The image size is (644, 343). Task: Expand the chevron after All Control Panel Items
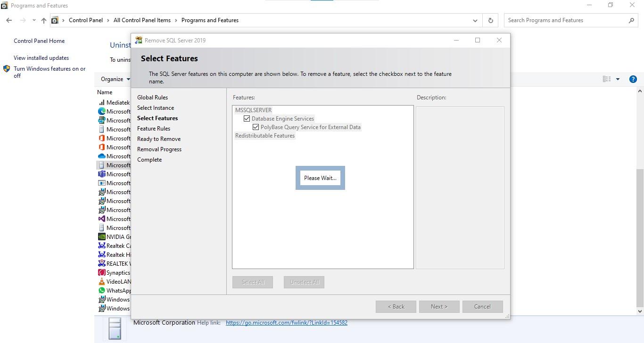(x=176, y=20)
